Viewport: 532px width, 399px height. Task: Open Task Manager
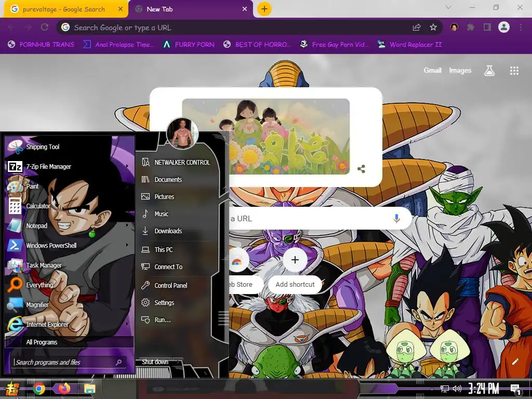tap(69, 265)
